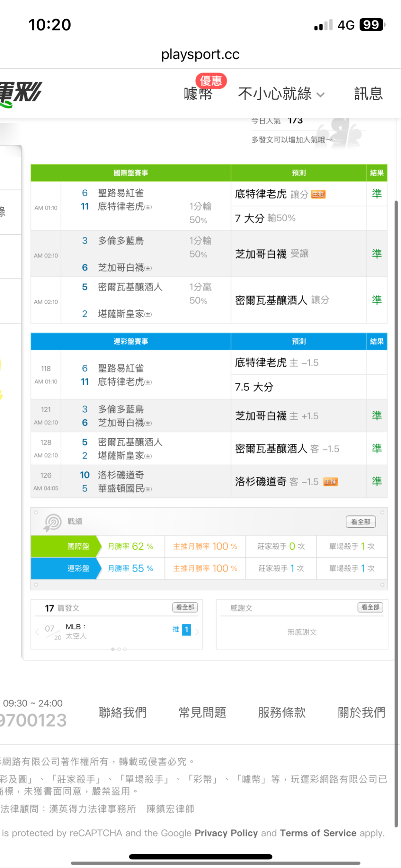
Task: Tap the red 優惠 badge
Action: click(x=211, y=81)
